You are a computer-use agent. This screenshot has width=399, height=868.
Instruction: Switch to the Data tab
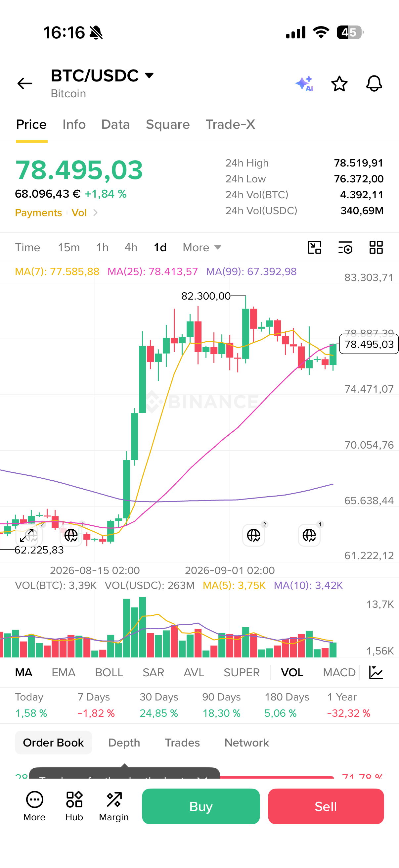click(115, 124)
